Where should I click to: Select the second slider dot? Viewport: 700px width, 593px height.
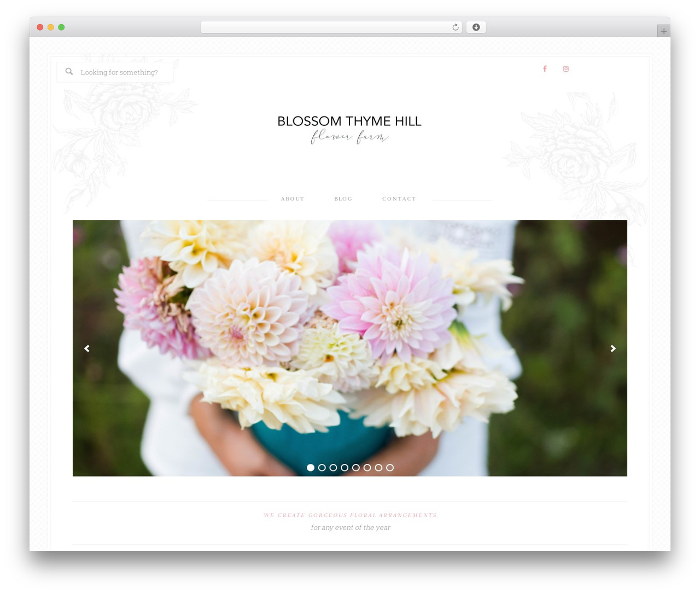tap(322, 468)
